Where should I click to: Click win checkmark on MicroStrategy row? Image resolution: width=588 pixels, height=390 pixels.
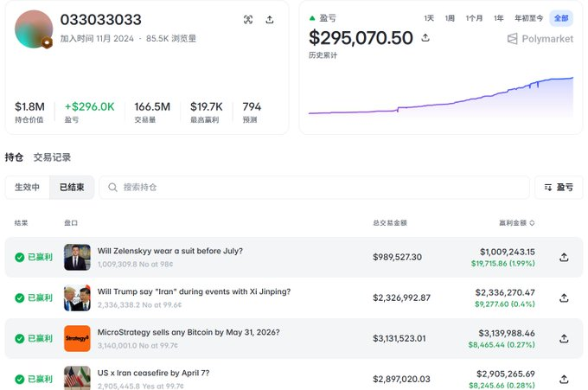(20, 339)
